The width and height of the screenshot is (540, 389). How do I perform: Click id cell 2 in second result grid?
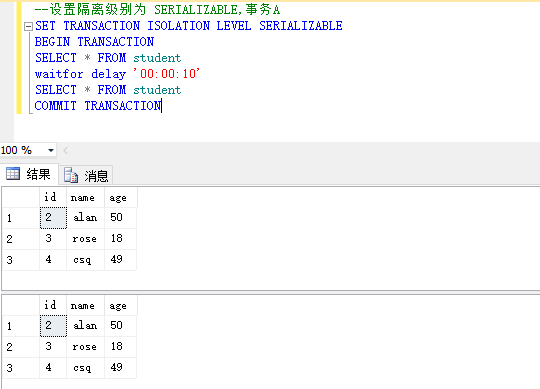point(53,326)
